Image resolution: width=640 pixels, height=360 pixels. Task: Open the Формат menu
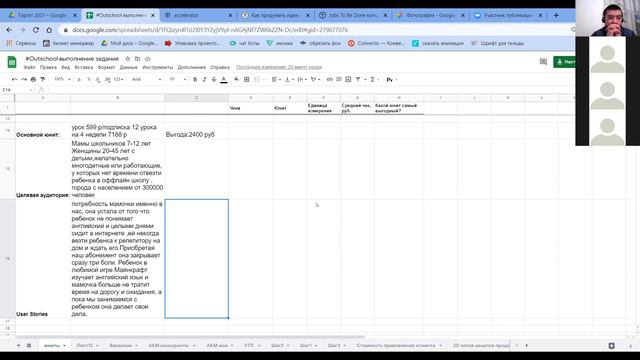(x=106, y=67)
